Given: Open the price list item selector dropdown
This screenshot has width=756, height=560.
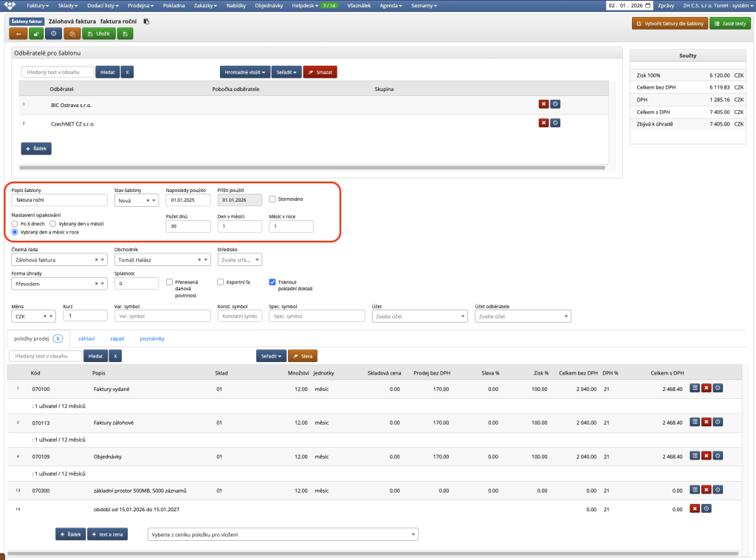Looking at the screenshot, I should click(283, 534).
